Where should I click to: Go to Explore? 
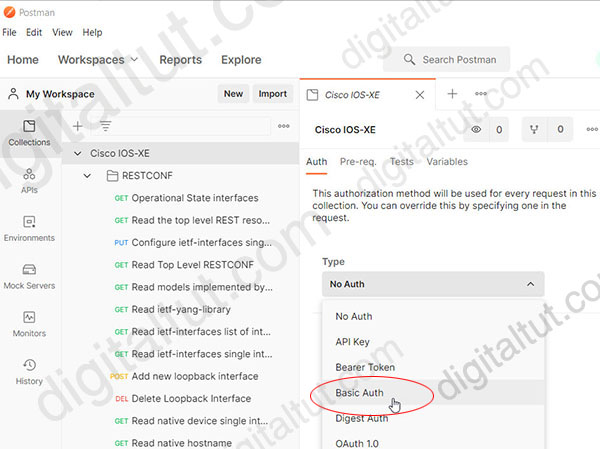click(x=241, y=60)
